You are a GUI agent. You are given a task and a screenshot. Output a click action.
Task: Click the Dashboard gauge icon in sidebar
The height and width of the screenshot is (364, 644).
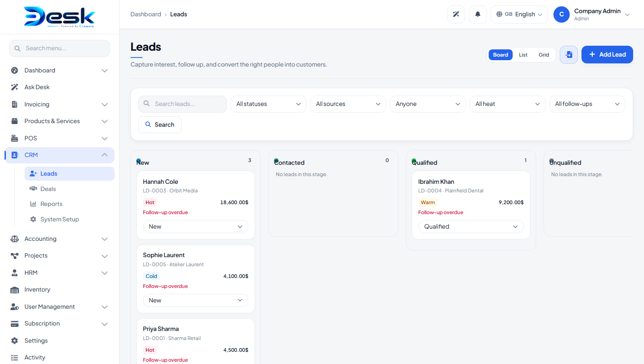click(x=14, y=70)
